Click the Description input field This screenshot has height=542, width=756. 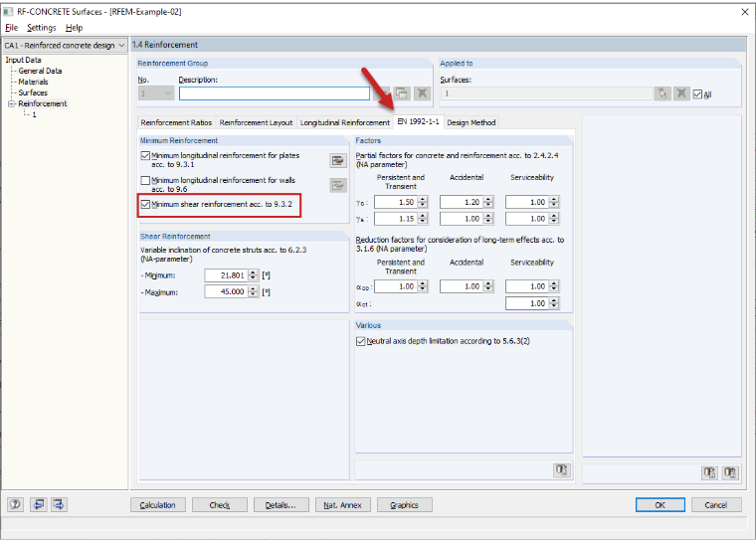coord(275,93)
